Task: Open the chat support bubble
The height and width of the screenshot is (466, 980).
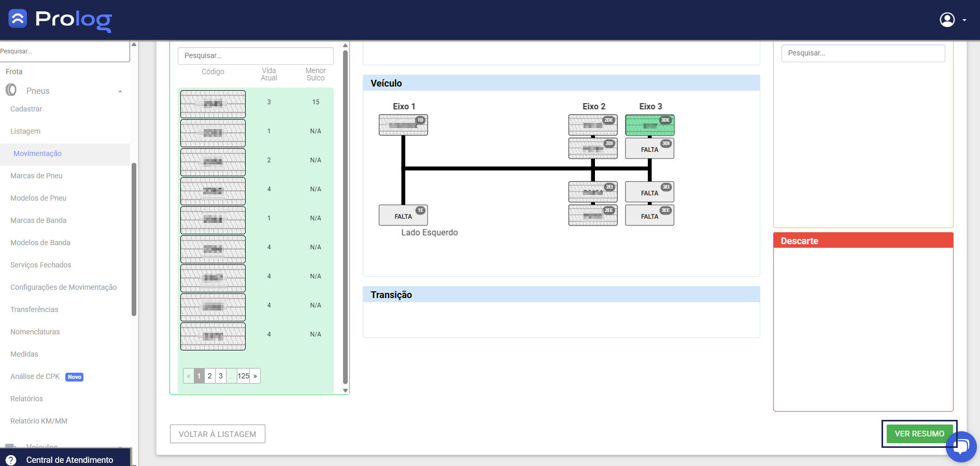Action: click(x=961, y=446)
